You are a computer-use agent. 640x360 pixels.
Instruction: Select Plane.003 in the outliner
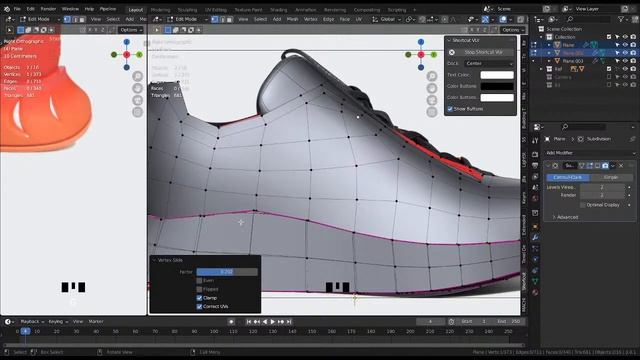coord(573,61)
